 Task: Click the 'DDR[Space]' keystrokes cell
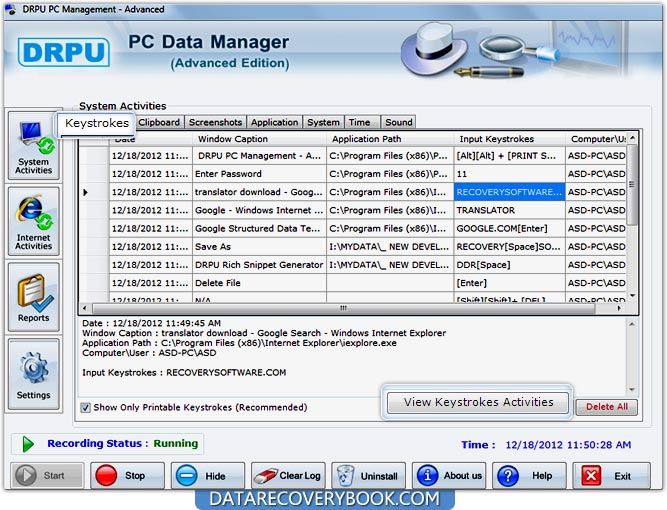(x=510, y=265)
